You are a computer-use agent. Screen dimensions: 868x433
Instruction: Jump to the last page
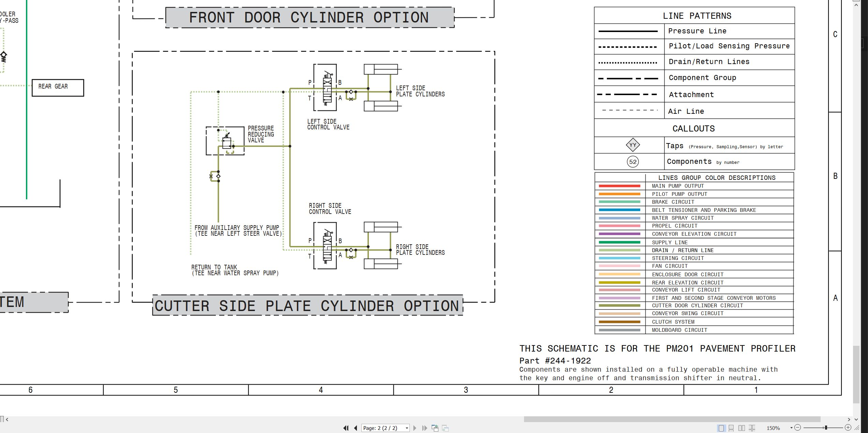click(x=424, y=428)
